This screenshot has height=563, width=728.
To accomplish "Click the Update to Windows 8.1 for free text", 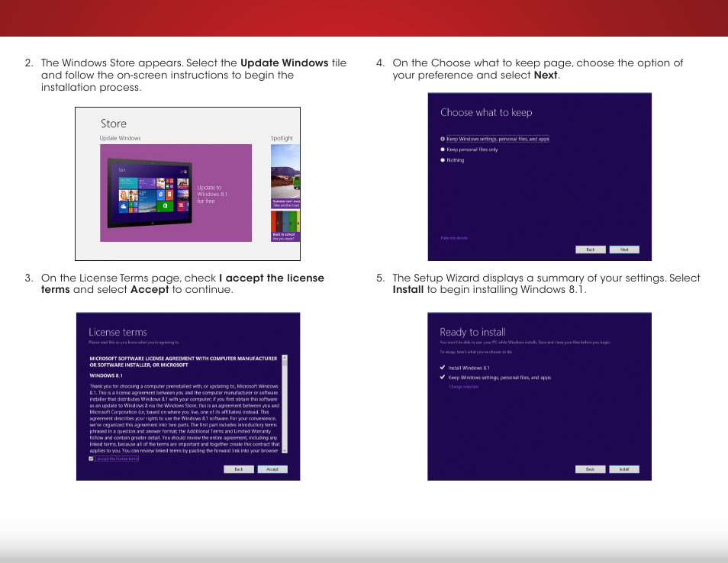I will 212,195.
